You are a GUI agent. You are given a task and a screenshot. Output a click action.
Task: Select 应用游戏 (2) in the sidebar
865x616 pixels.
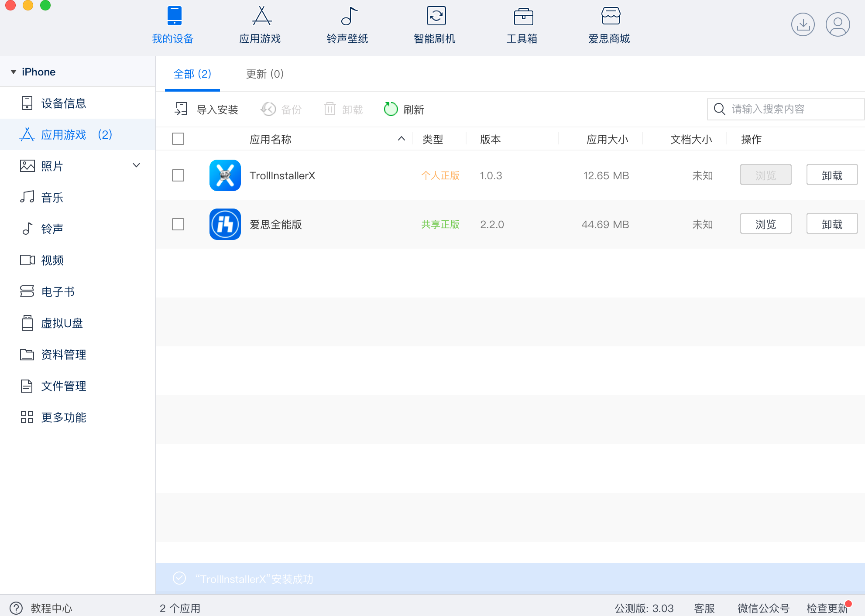coord(78,135)
